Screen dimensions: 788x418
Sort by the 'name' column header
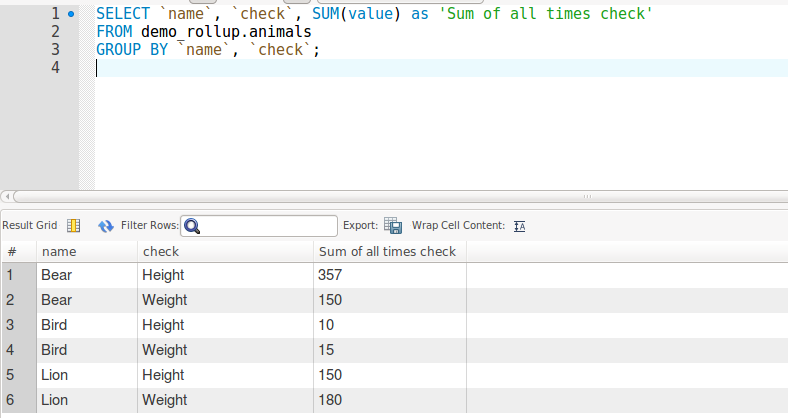(x=88, y=251)
